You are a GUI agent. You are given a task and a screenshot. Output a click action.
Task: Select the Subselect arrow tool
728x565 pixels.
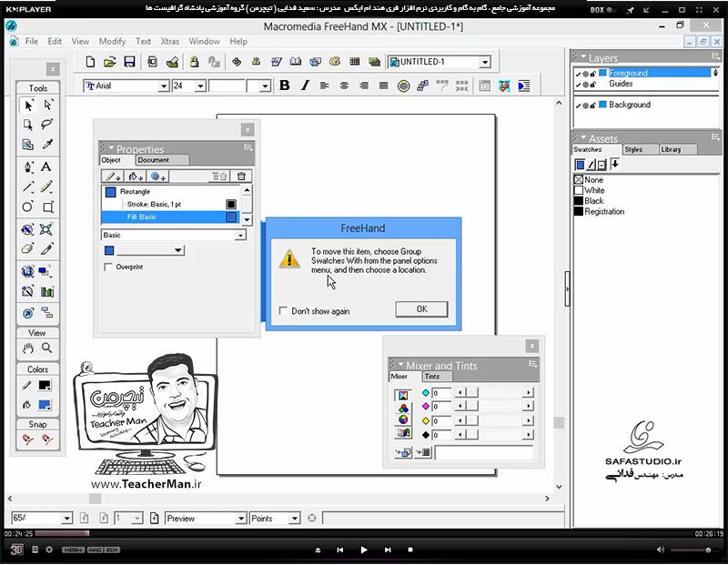pos(47,106)
